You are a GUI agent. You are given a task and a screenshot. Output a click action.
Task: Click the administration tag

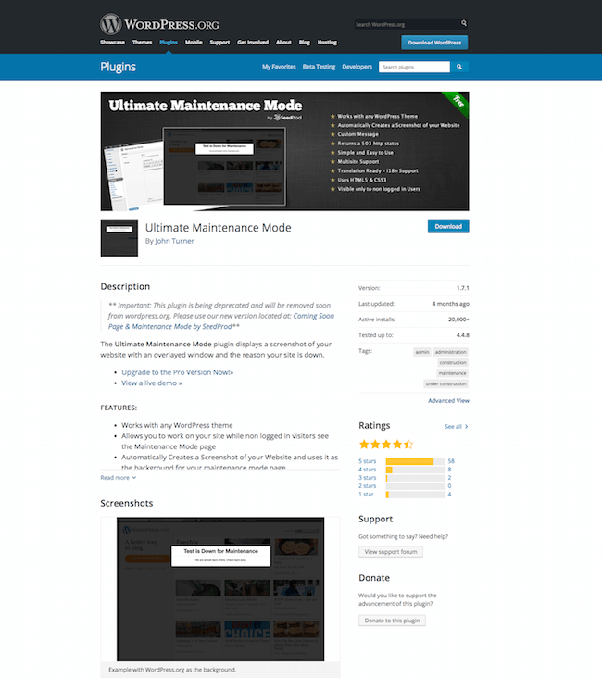tap(451, 352)
